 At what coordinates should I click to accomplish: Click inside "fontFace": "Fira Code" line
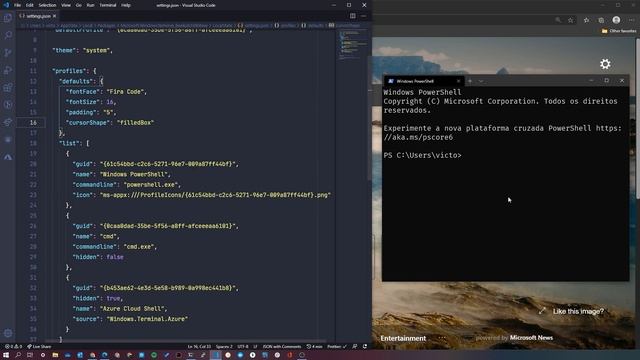point(106,92)
